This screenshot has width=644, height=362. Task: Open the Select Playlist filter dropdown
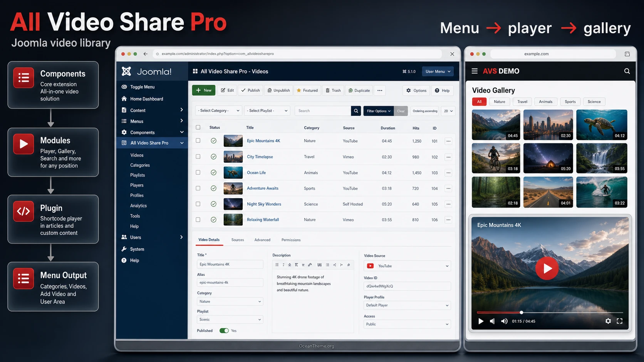267,111
